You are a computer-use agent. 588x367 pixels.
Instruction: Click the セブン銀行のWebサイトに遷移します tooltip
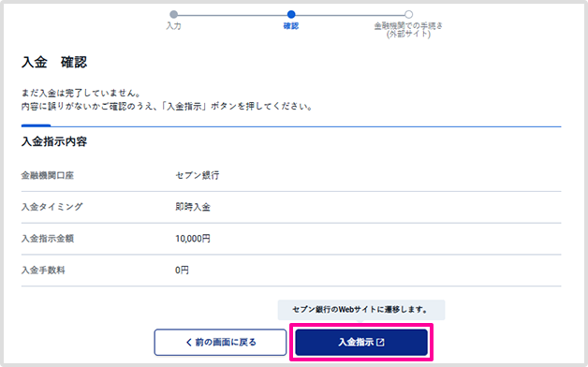[x=361, y=310]
